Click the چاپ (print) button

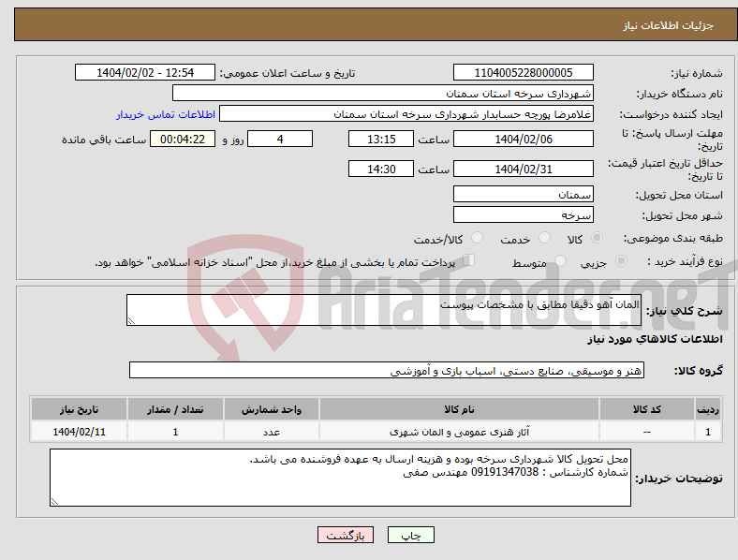(x=410, y=535)
